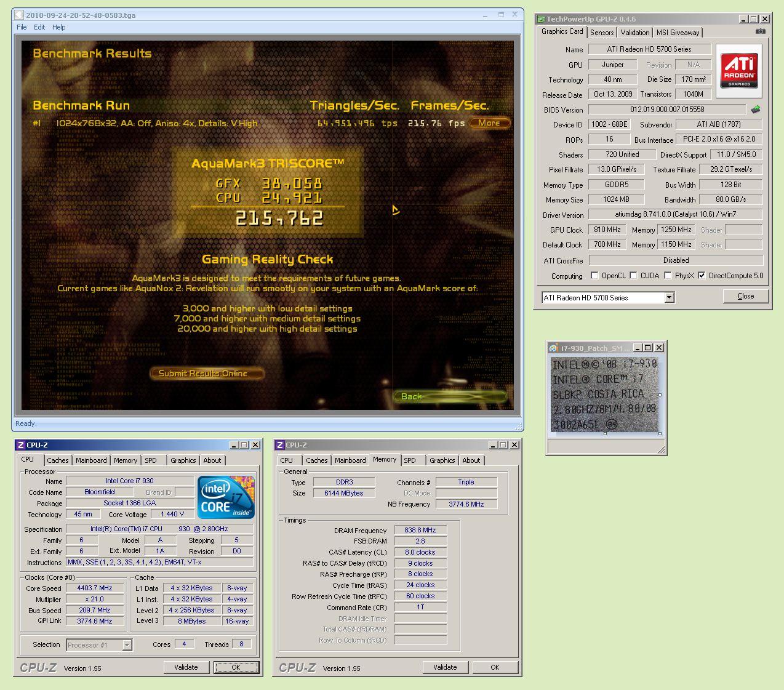Click the GPU-Z Name field ATI Radeon HD 5700
784x690 pixels.
(649, 49)
